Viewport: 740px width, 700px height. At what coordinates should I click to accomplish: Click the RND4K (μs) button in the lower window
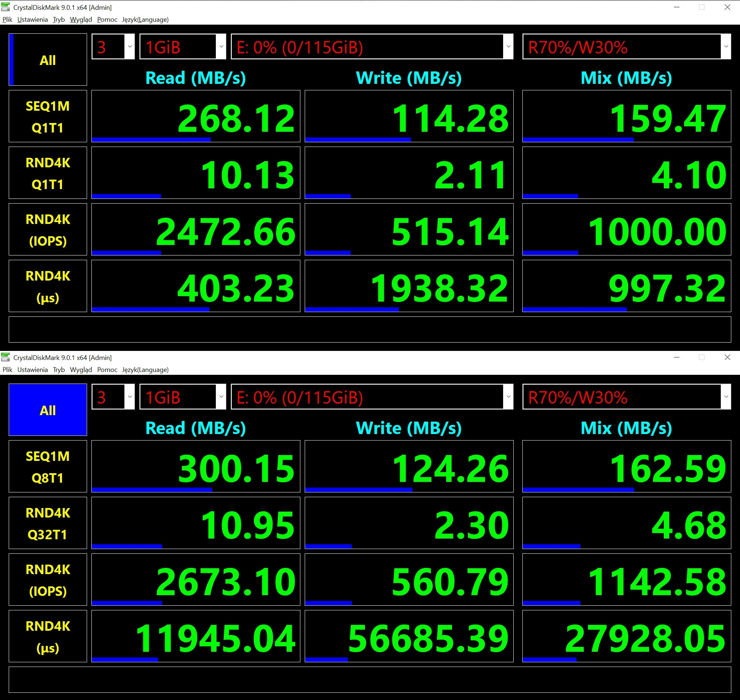[x=48, y=637]
